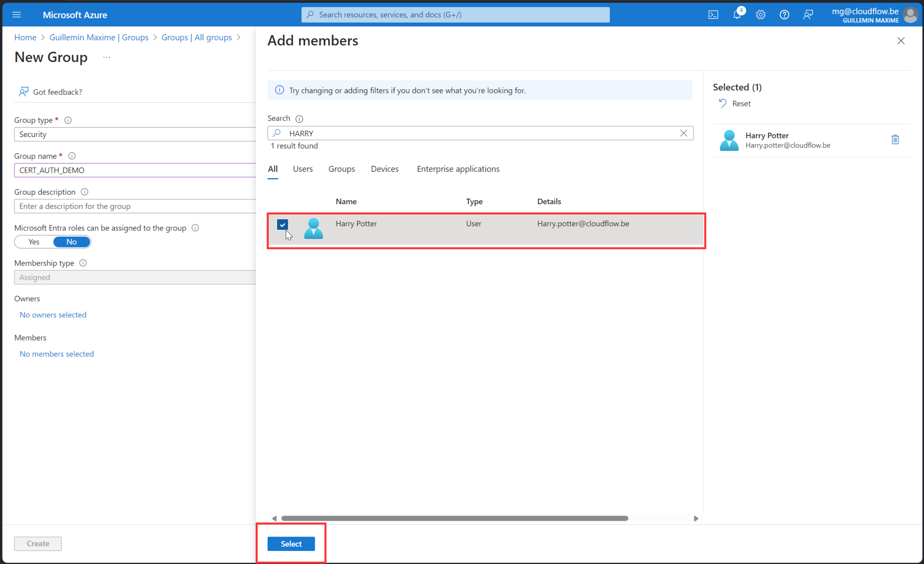Open the portal settings gear
924x564 pixels.
[761, 14]
